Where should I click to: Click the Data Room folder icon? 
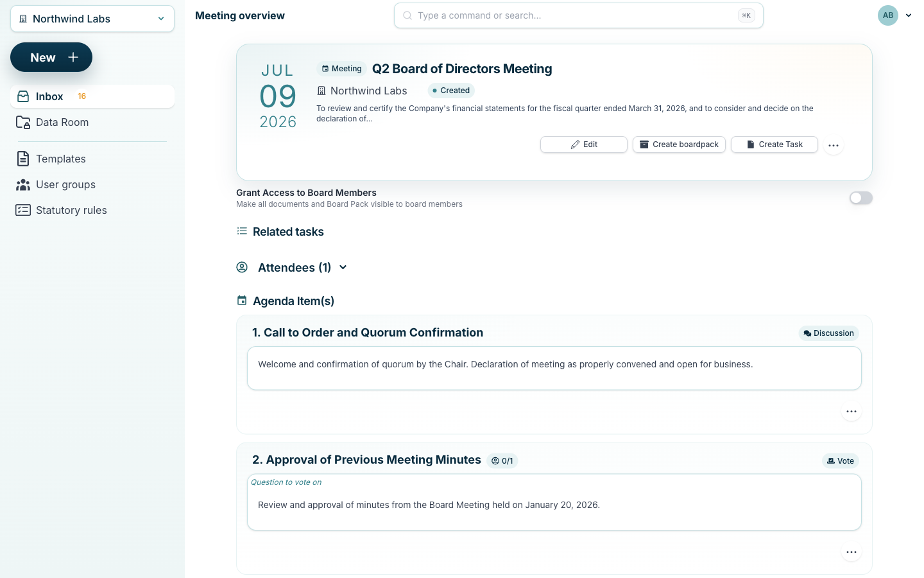23,122
